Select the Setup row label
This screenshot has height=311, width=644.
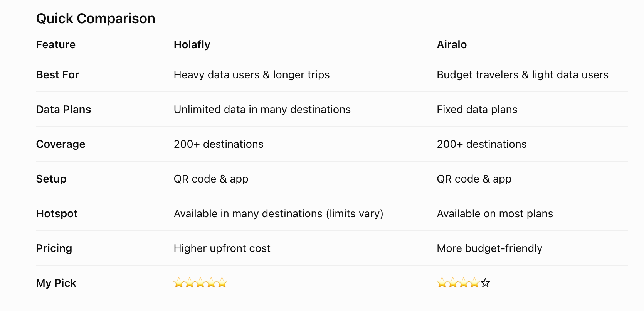[51, 179]
